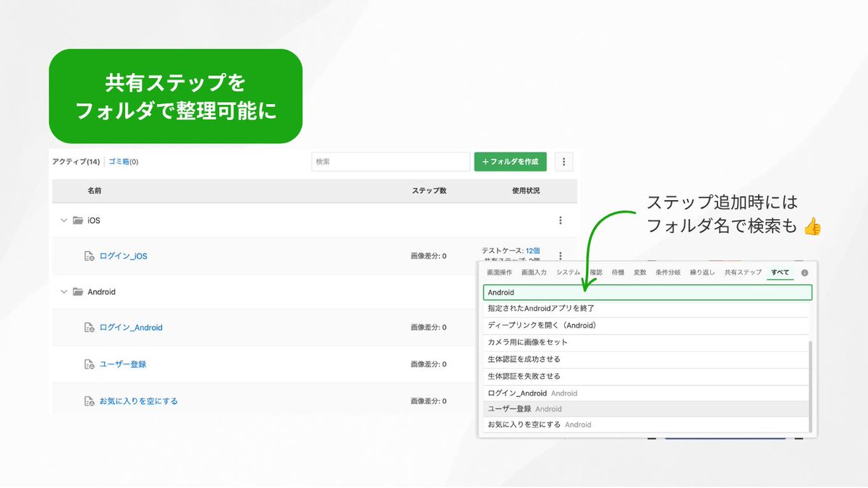Click the shared step icon beside お気に入りを空にする
The image size is (868, 488).
click(89, 401)
